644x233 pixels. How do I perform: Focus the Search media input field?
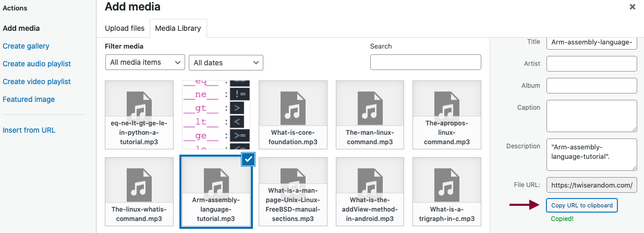point(426,62)
